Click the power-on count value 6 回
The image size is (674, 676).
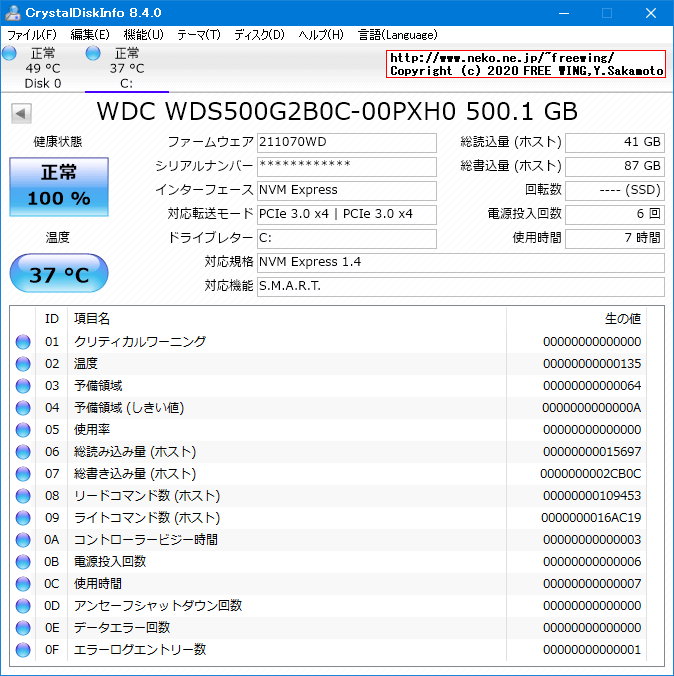[614, 215]
